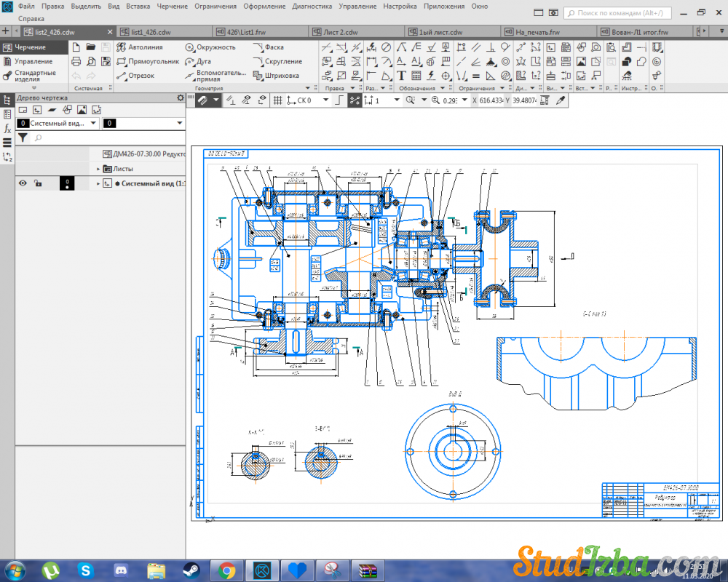This screenshot has width=728, height=582.
Task: Click the filter funnel in drawing tree
Action: pyautogui.click(x=23, y=137)
